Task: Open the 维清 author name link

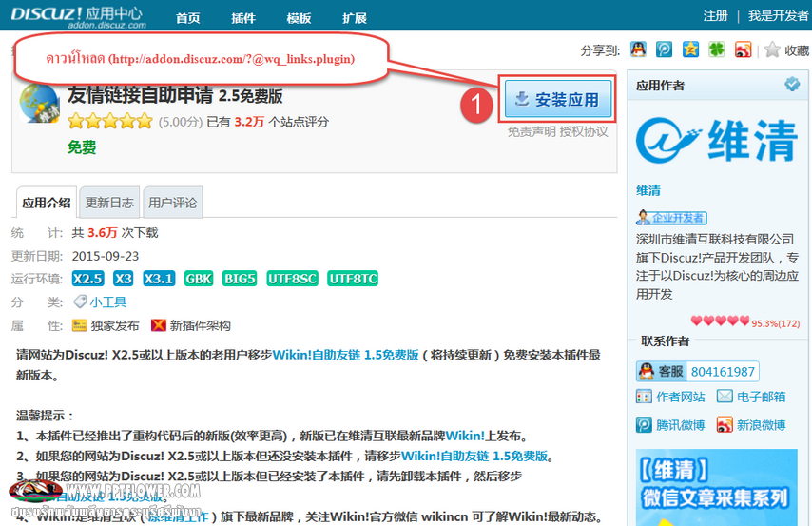Action: pyautogui.click(x=648, y=190)
